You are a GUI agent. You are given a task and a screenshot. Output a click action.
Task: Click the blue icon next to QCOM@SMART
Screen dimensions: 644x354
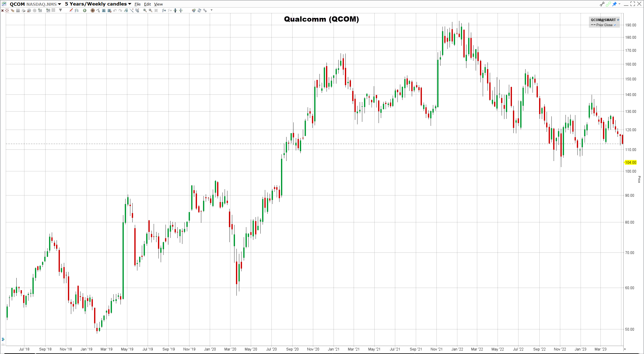618,20
